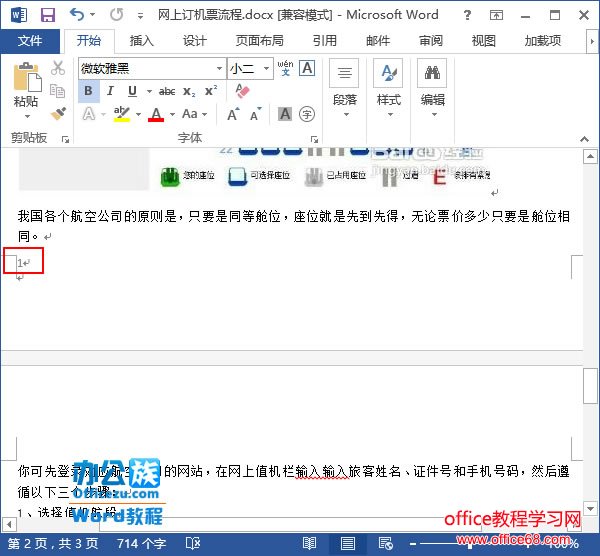Switch to 设计 tab
Screen dimensions: 600x556
(x=194, y=41)
